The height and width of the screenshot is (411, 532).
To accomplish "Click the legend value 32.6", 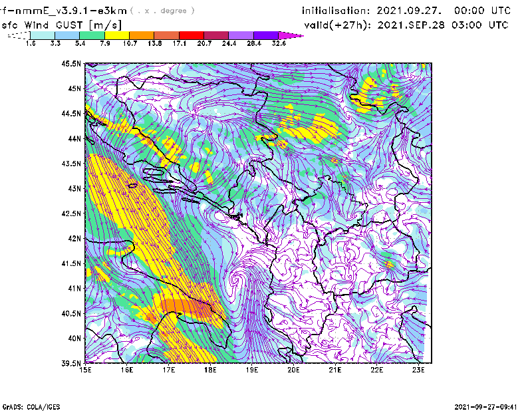I will pos(279,43).
